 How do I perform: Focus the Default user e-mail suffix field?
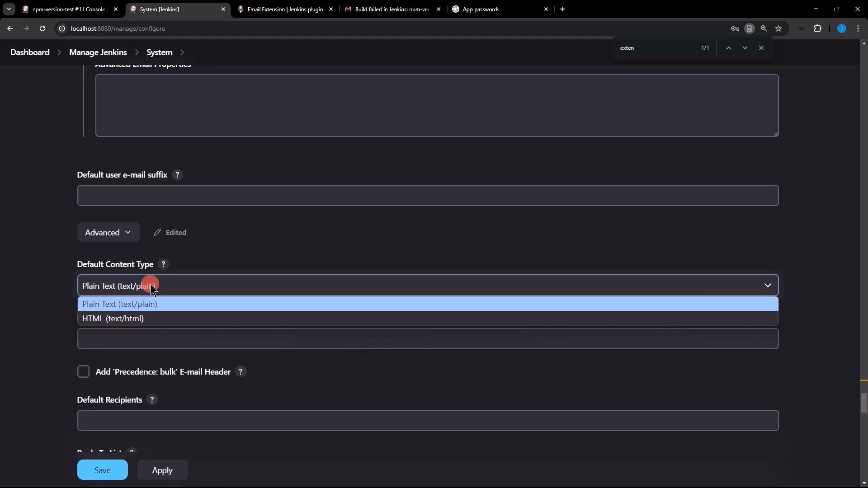pyautogui.click(x=428, y=196)
